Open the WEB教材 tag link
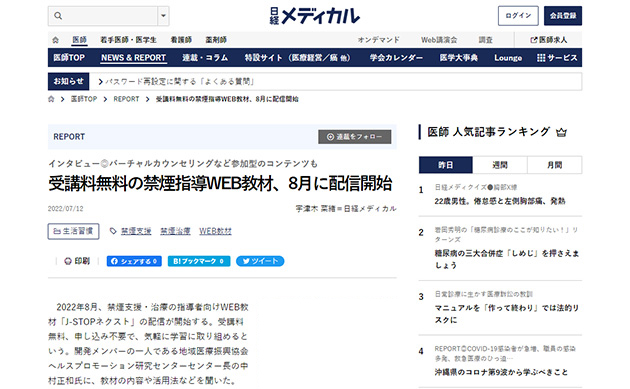Image resolution: width=630 pixels, height=389 pixels. 215,231
